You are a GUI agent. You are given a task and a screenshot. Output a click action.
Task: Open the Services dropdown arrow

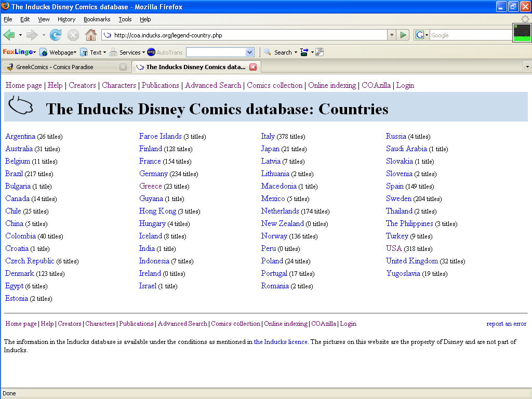point(143,52)
